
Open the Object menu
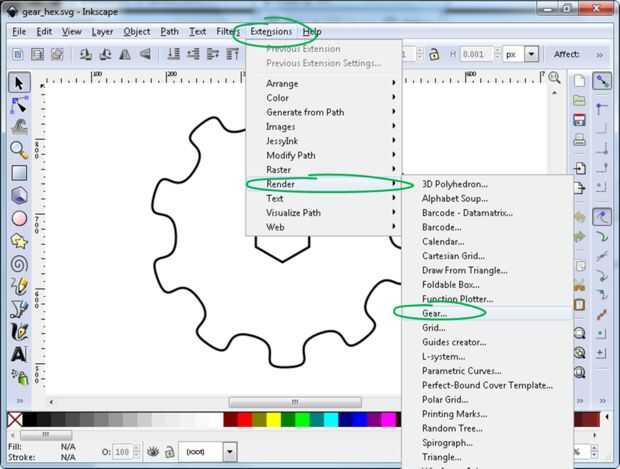136,32
